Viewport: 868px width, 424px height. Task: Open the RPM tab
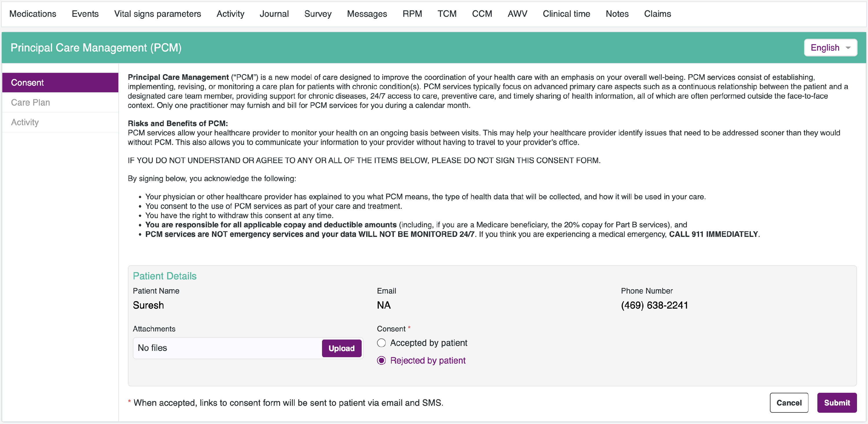pyautogui.click(x=412, y=14)
